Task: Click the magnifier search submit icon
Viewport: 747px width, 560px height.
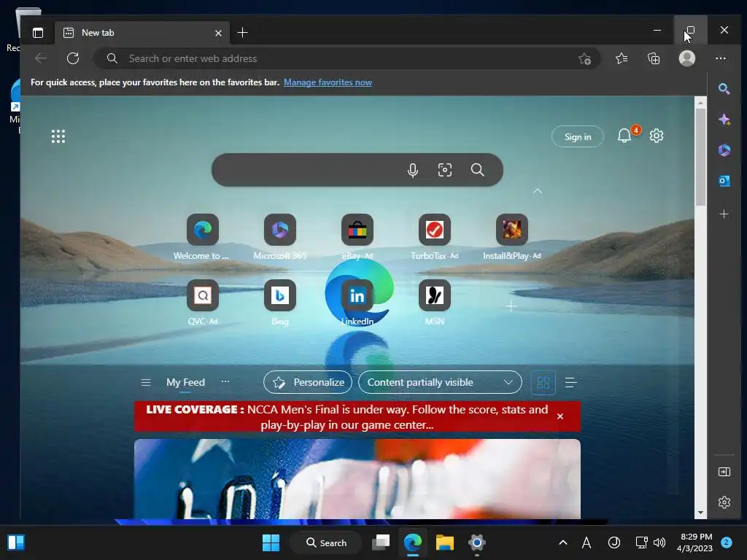Action: (477, 170)
